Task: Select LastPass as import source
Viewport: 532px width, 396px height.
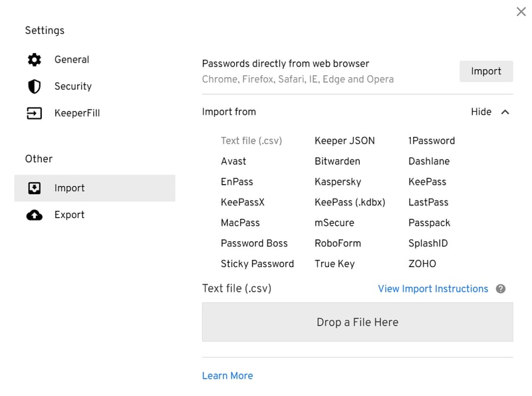Action: coord(428,203)
